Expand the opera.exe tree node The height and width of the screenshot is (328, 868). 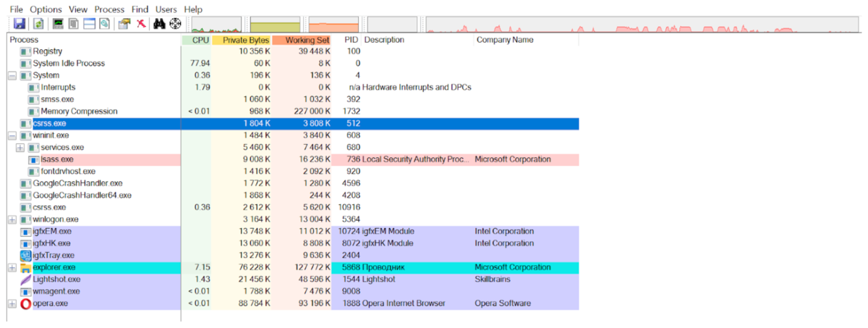(x=12, y=303)
